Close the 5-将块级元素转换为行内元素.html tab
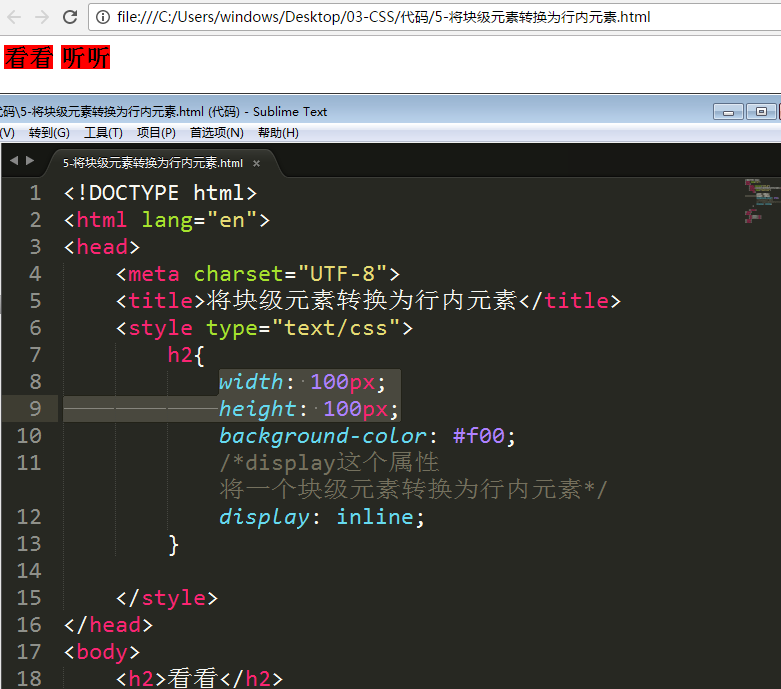The image size is (781, 689). (256, 163)
